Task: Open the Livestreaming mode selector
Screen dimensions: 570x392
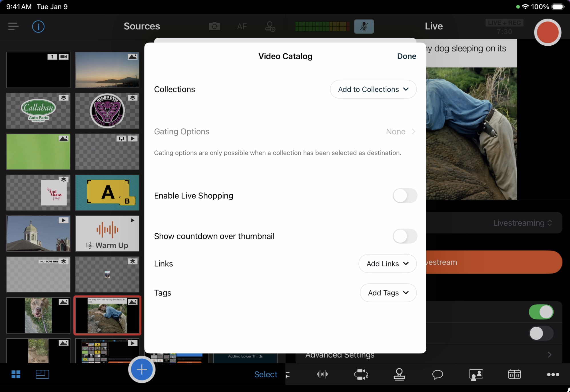Action: [x=522, y=223]
